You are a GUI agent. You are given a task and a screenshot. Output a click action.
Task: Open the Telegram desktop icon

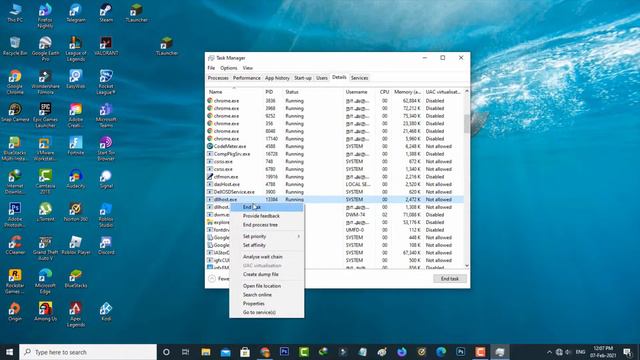click(x=76, y=13)
